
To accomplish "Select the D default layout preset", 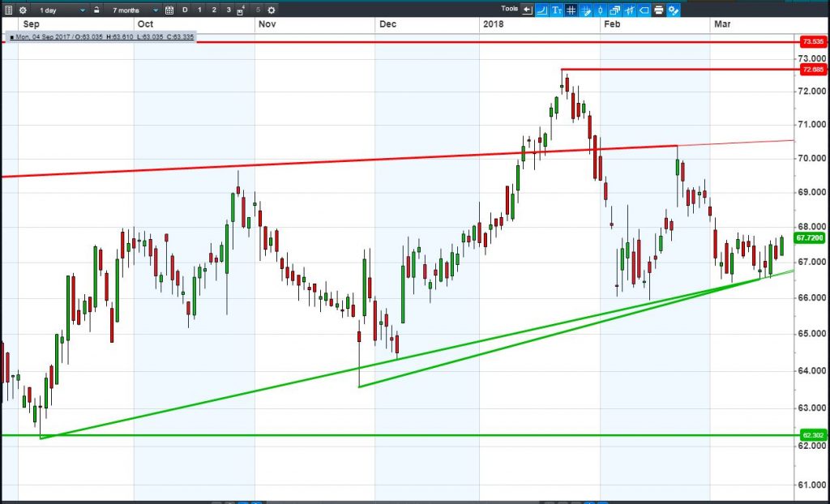I will click(185, 10).
